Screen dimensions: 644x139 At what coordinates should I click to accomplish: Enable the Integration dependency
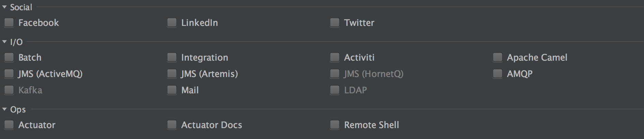tap(172, 58)
